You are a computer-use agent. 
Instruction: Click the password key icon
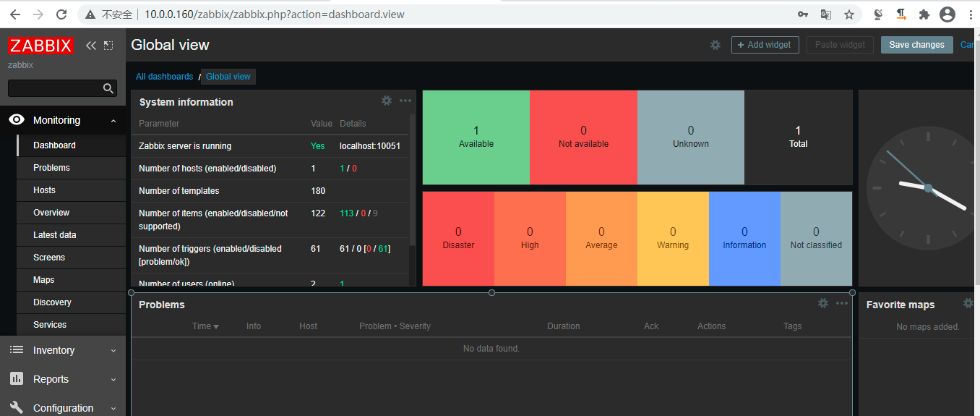point(803,14)
